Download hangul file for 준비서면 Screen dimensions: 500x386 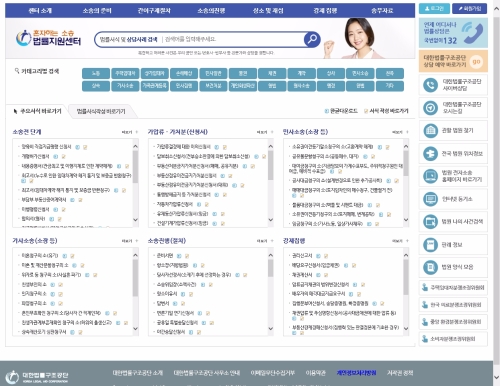[179, 256]
